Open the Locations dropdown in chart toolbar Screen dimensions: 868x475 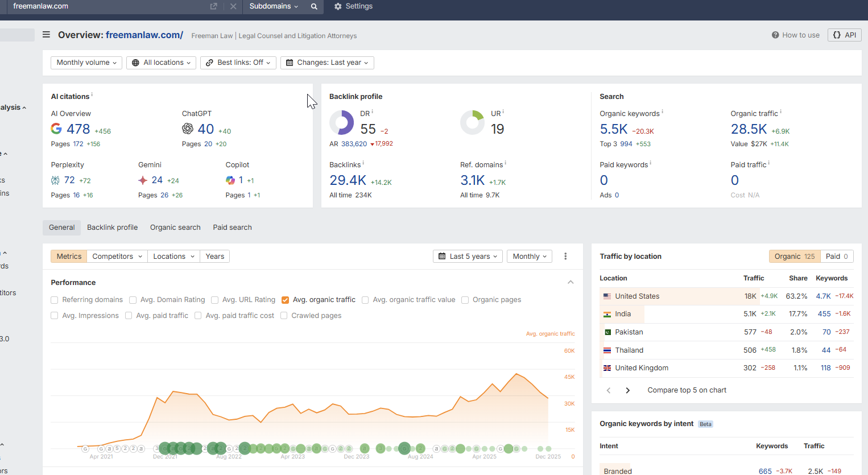(x=173, y=257)
